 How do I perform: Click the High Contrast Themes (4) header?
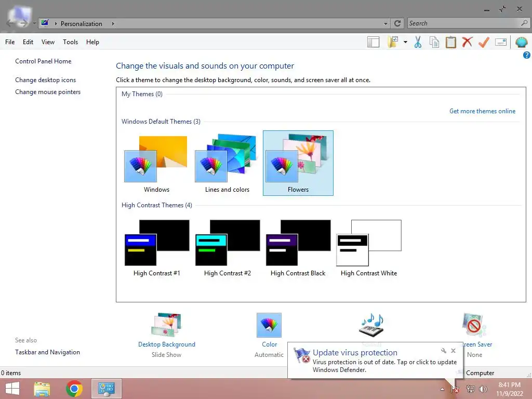(157, 205)
